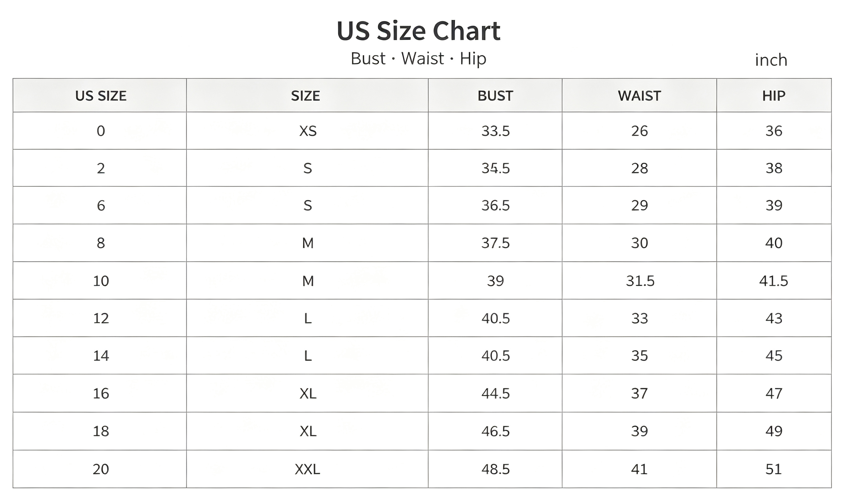Viewport: 850px width, 504px height.
Task: Click bust value 33.5
Action: [495, 131]
